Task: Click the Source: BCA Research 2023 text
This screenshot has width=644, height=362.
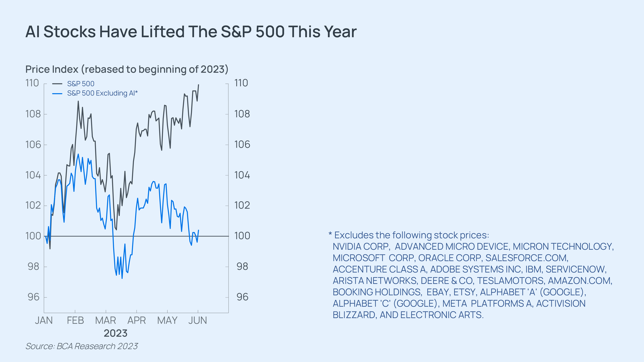Action: 82,346
